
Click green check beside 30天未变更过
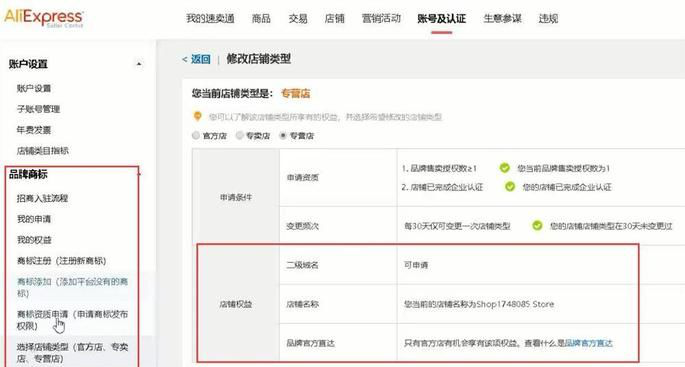(537, 225)
